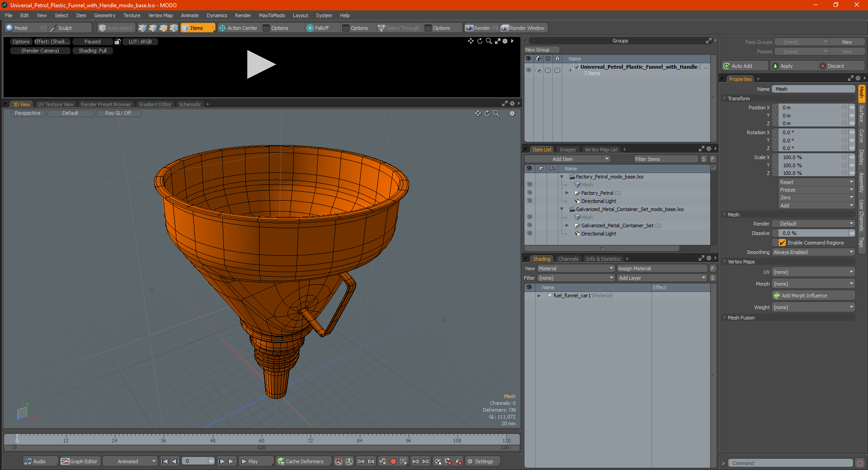Click the Discard button
Screen dimensions: 868x470
pyautogui.click(x=840, y=66)
